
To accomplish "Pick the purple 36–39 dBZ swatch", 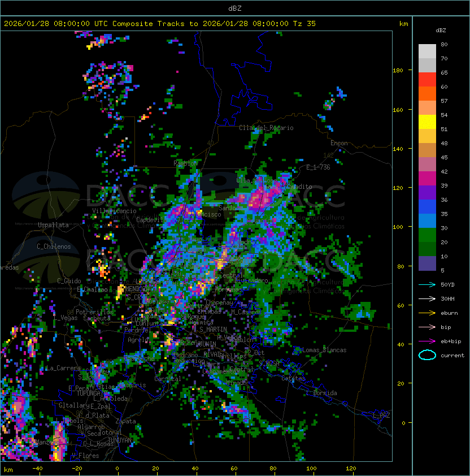I will point(427,192).
